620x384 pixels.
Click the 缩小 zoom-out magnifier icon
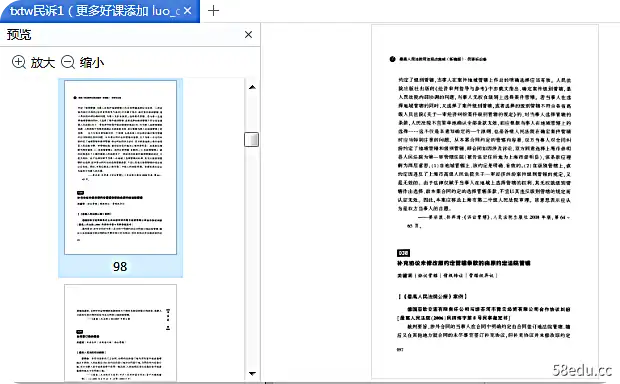coord(68,62)
